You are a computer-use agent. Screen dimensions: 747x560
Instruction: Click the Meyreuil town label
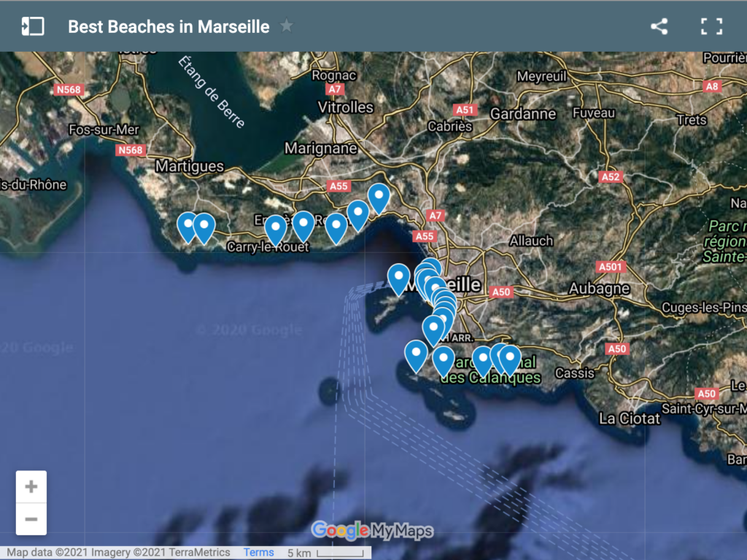[542, 76]
